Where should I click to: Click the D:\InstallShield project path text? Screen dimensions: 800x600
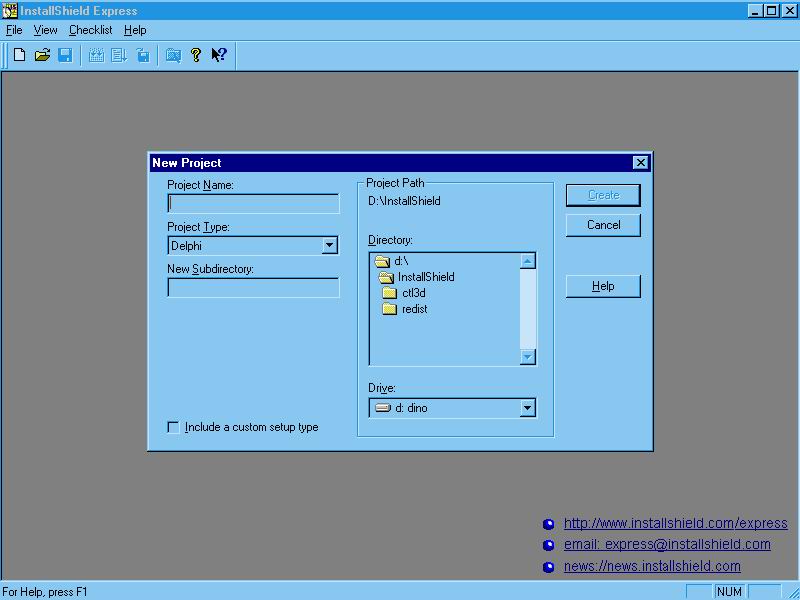click(404, 201)
